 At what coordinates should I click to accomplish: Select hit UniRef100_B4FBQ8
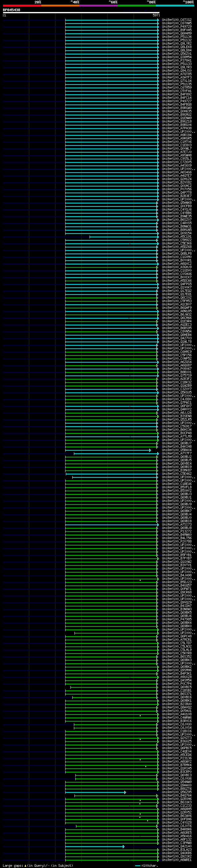[x=176, y=104]
